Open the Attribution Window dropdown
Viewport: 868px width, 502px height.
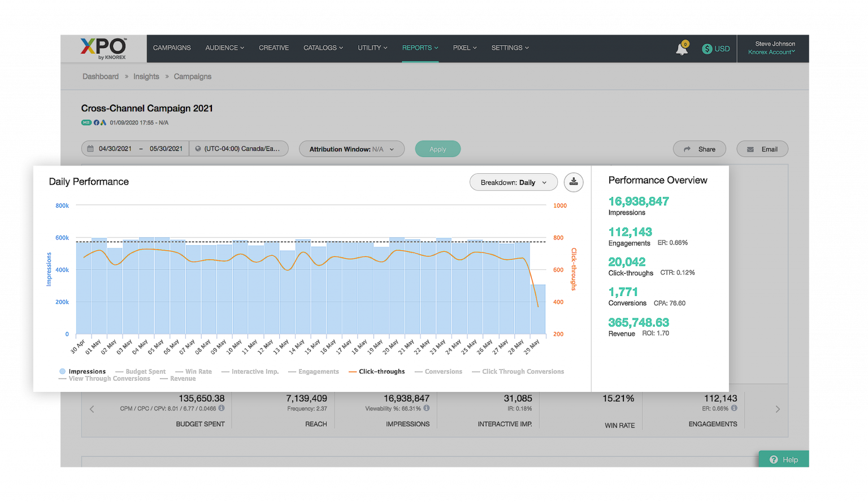[351, 149]
